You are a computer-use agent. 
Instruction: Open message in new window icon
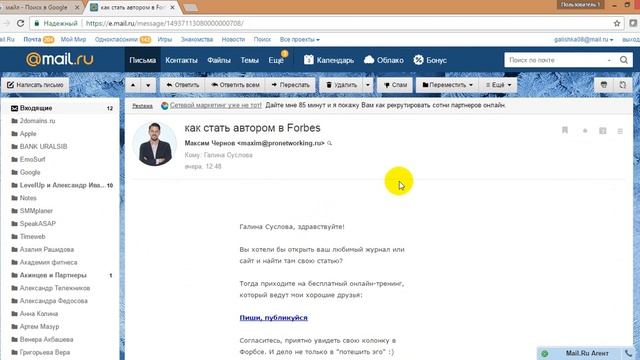tap(622, 85)
